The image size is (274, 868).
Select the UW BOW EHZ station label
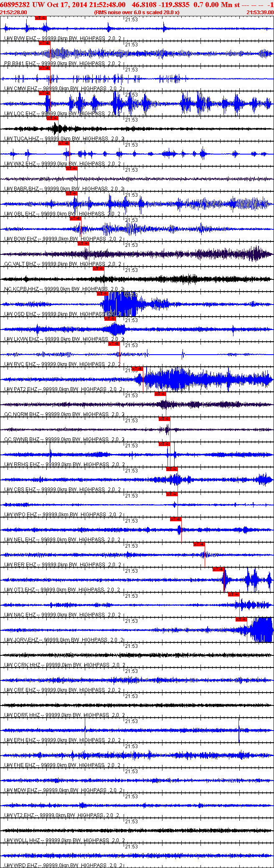point(63,239)
